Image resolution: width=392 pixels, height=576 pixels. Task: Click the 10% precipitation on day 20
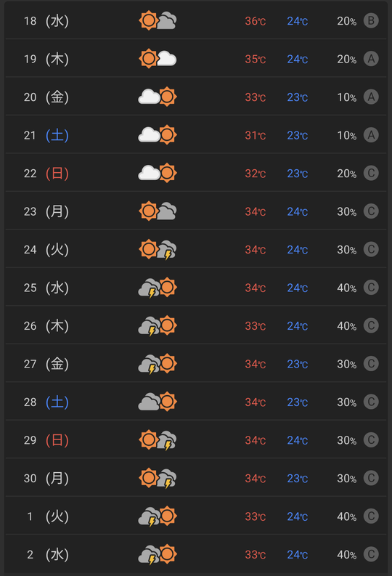[x=346, y=97]
